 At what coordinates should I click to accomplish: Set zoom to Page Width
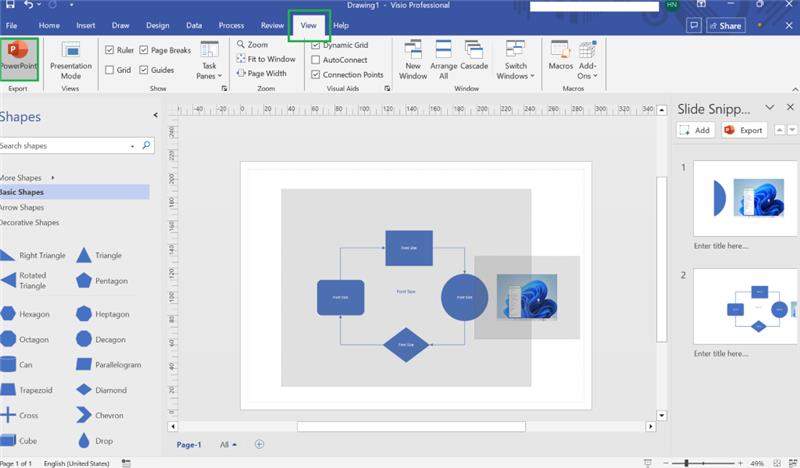(x=261, y=73)
